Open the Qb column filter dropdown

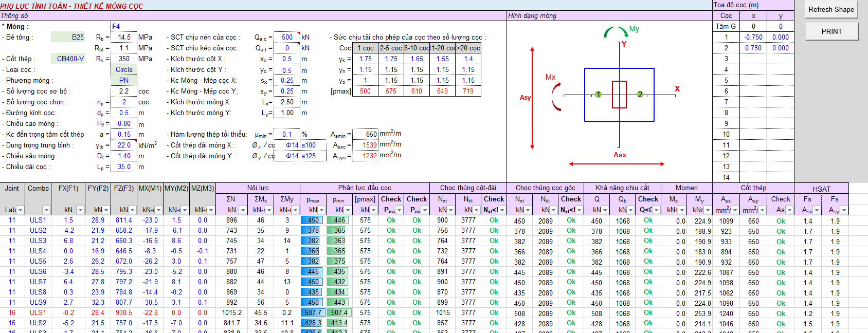631,210
